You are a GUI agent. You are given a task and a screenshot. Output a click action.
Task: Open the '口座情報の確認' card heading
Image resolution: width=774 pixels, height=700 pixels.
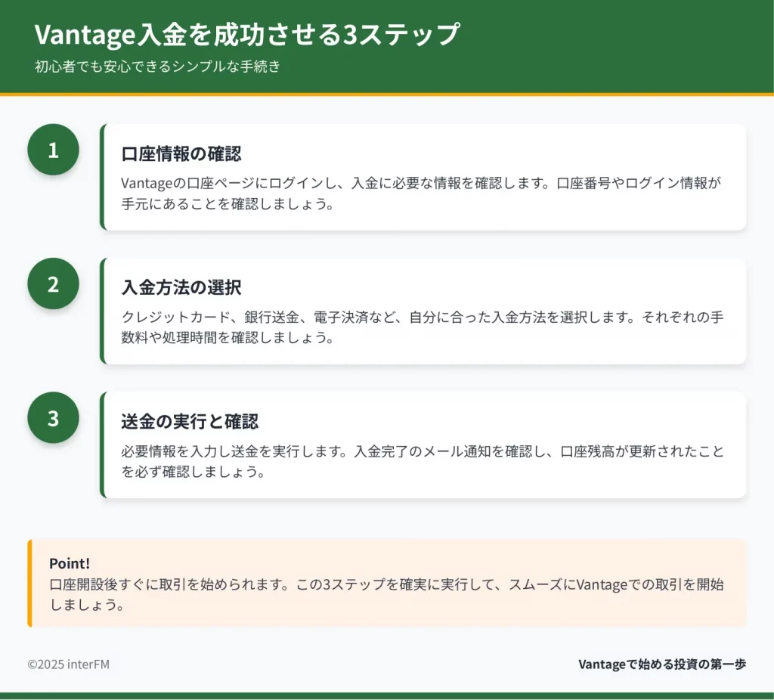181,153
